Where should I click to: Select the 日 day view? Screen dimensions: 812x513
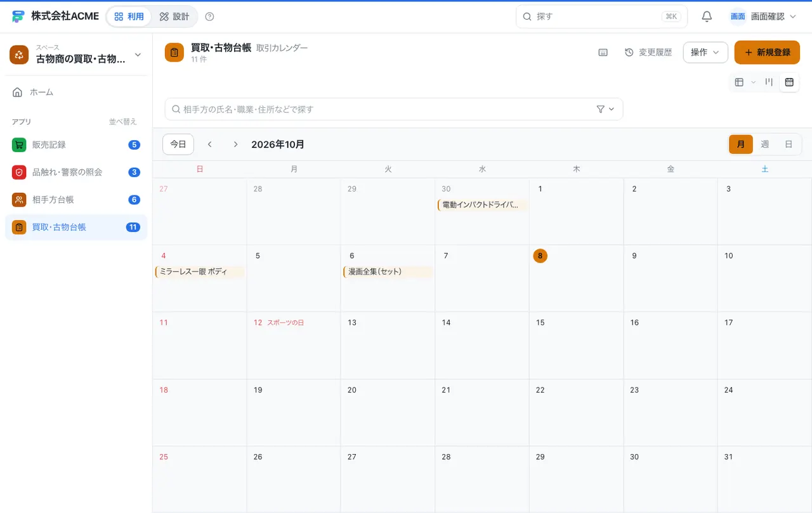pos(789,145)
